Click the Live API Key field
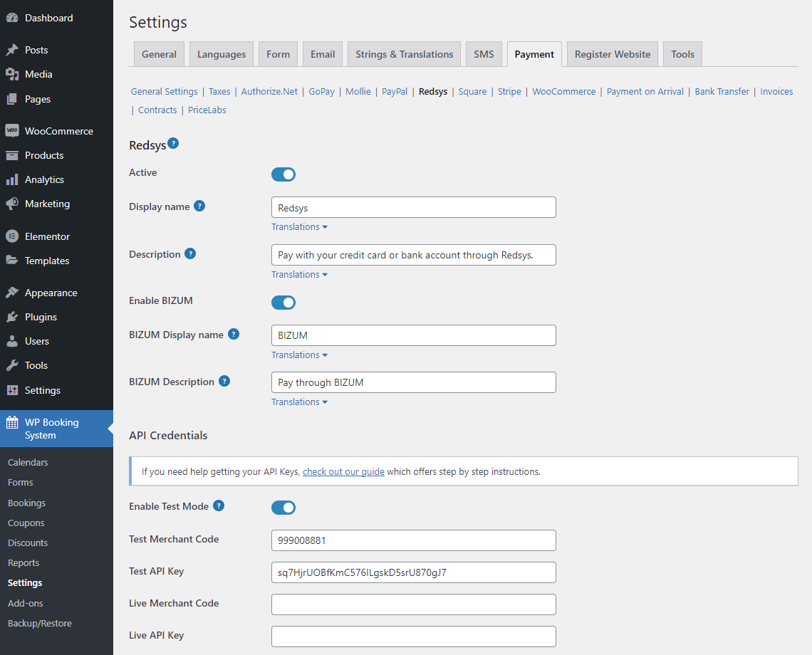 pyautogui.click(x=414, y=636)
